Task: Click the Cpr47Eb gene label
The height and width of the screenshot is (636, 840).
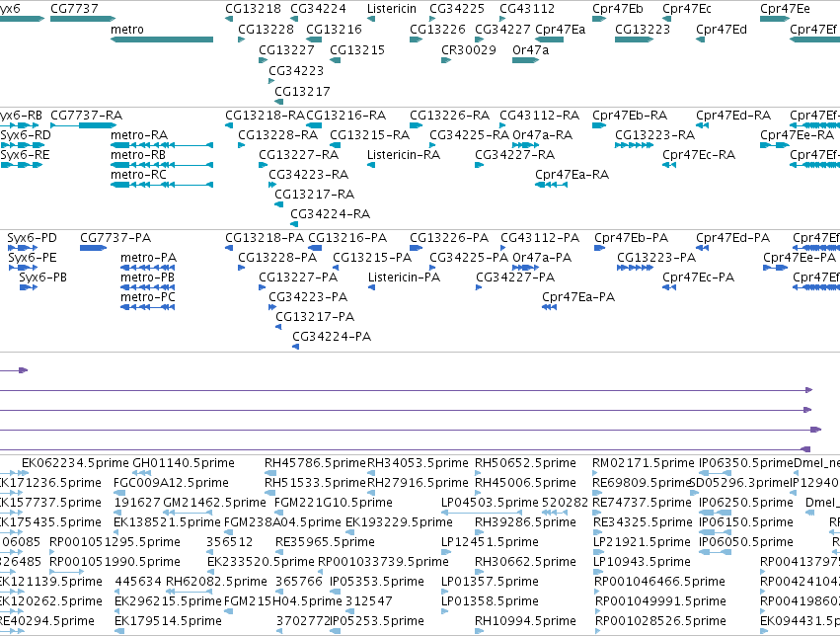Action: (618, 9)
